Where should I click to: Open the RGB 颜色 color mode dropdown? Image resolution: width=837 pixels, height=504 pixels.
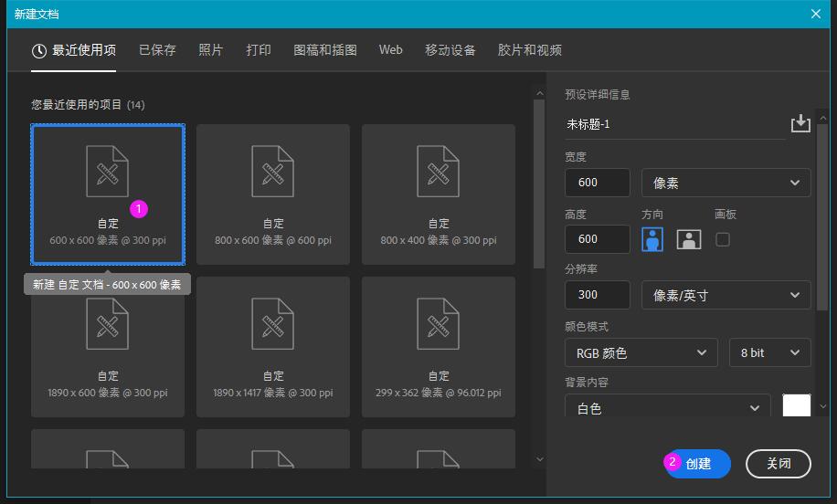click(x=641, y=352)
